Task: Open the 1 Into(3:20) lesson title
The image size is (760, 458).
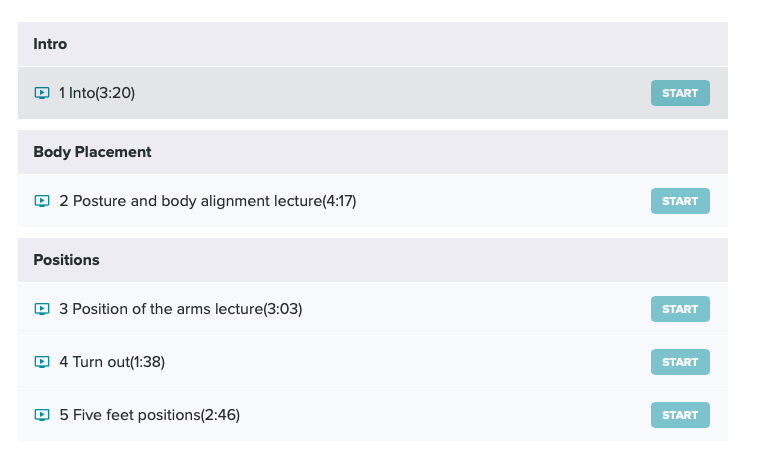Action: point(97,93)
